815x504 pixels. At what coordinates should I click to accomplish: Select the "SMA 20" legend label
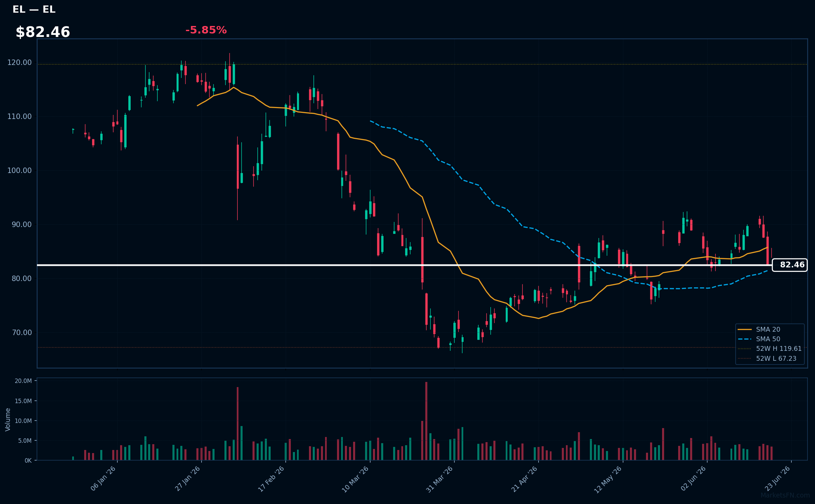tap(768, 329)
